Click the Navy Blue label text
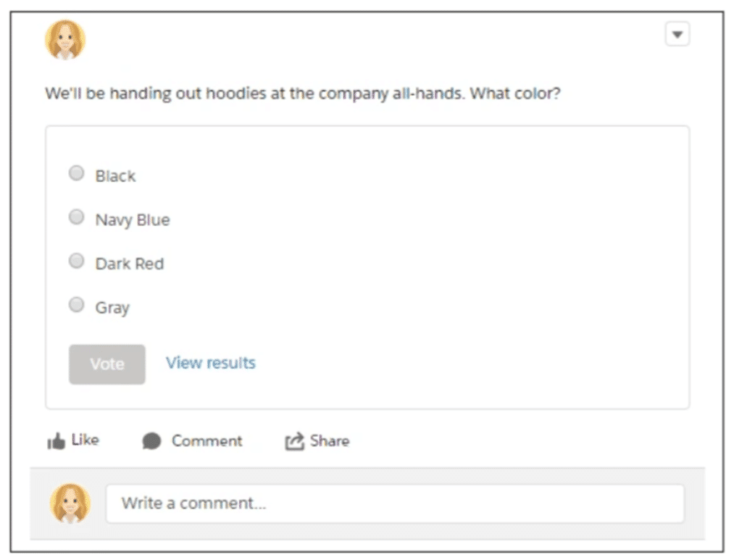Image resolution: width=734 pixels, height=560 pixels. point(133,220)
